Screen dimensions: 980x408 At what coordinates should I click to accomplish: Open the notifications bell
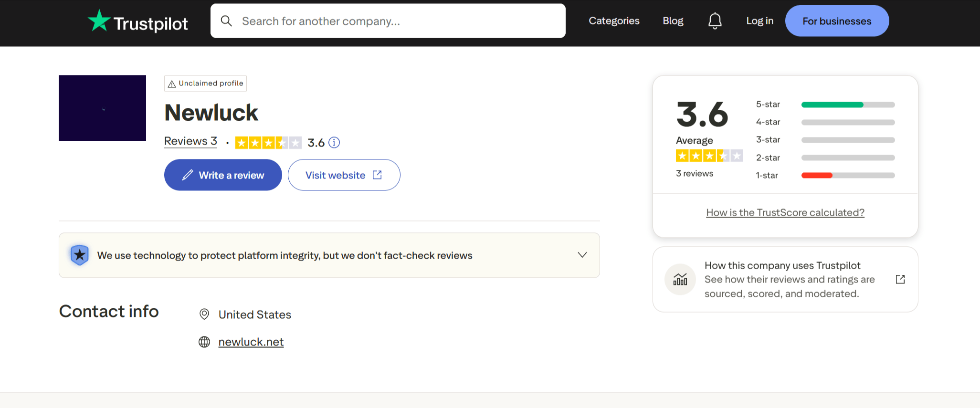[x=715, y=21]
